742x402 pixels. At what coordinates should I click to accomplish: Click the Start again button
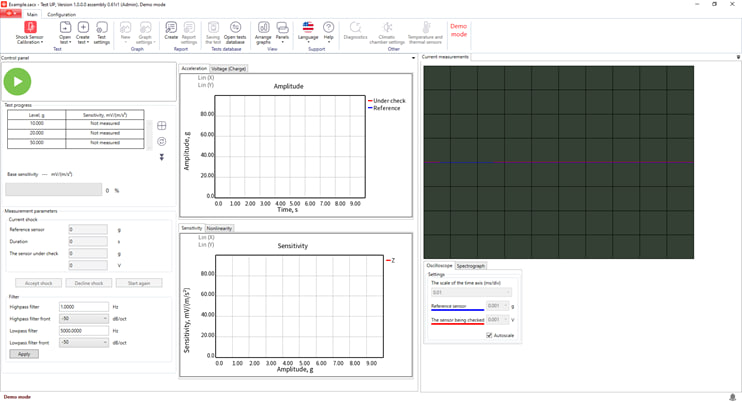[x=139, y=283]
